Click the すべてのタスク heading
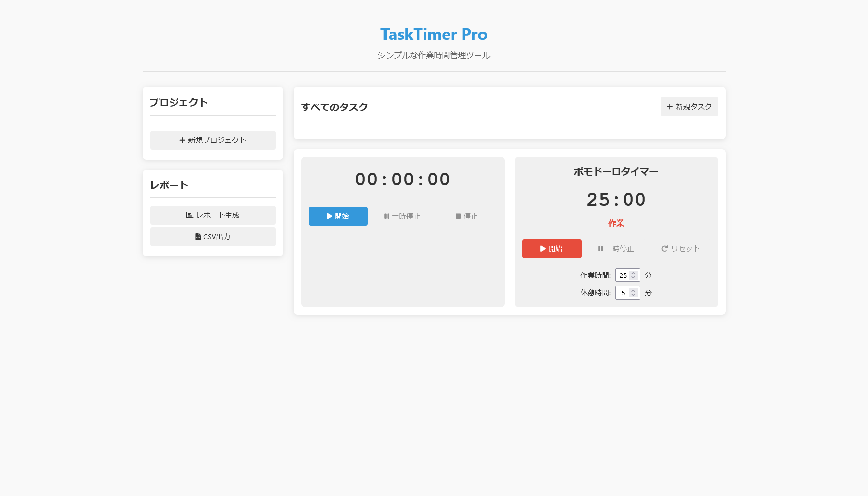The image size is (868, 496). [335, 107]
